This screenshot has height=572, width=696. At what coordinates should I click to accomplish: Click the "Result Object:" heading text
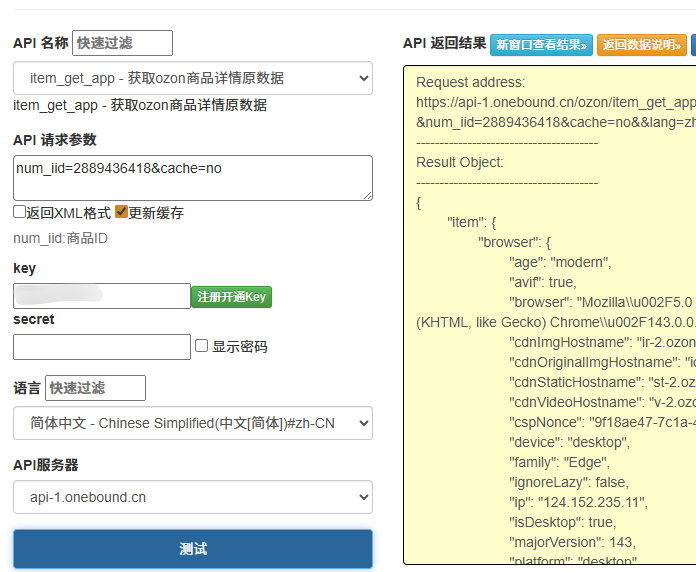click(460, 162)
